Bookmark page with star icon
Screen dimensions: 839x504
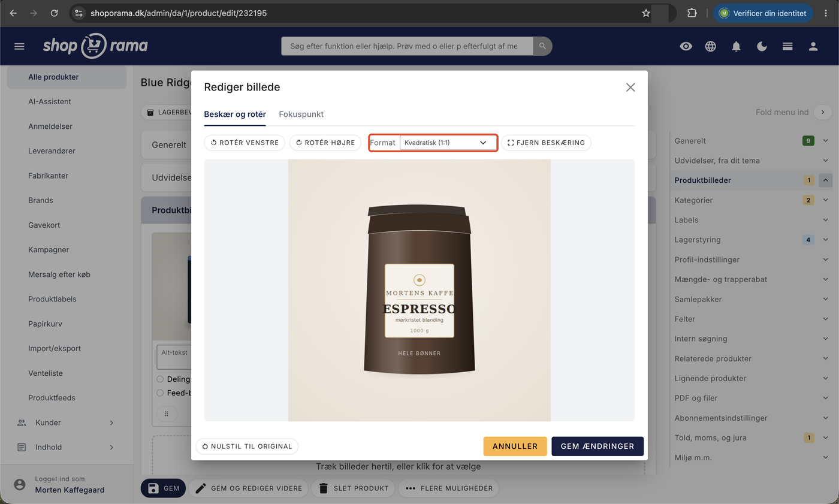(645, 13)
